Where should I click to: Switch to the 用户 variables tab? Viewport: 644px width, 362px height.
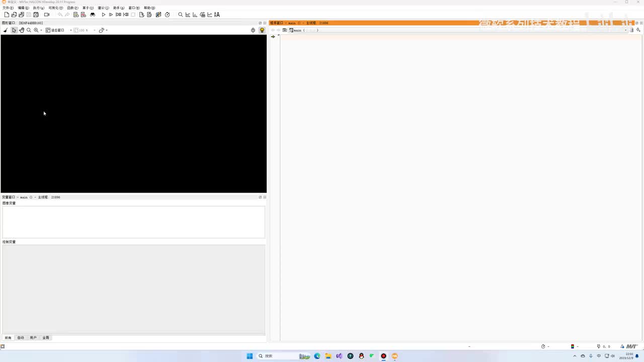33,338
